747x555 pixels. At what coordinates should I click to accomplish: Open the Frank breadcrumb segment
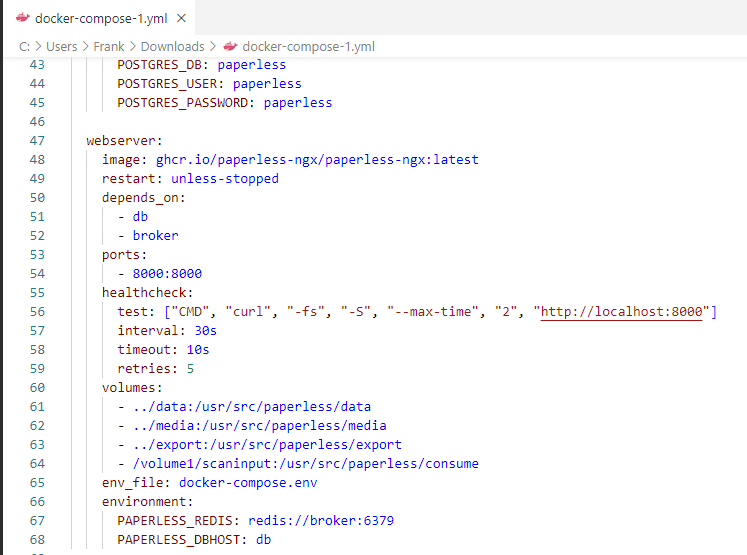[x=109, y=47]
